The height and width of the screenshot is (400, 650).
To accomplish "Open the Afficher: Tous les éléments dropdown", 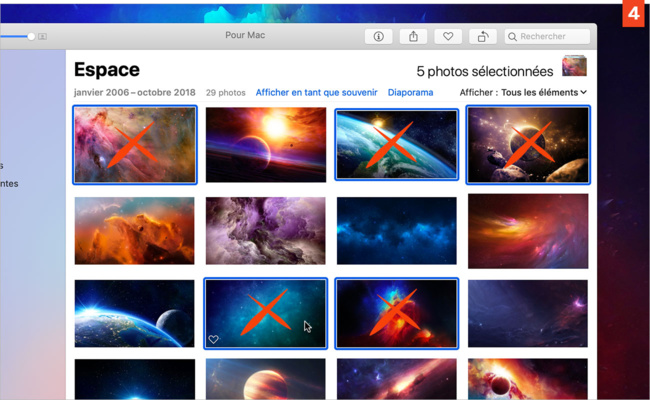I will click(523, 92).
